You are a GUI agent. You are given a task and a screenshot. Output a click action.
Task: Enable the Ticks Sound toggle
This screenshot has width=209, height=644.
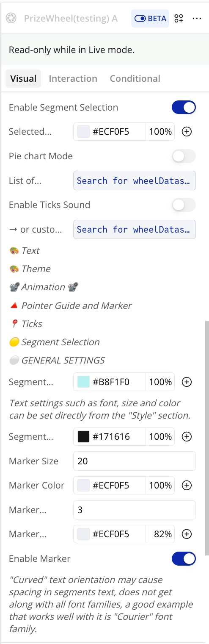[184, 205]
